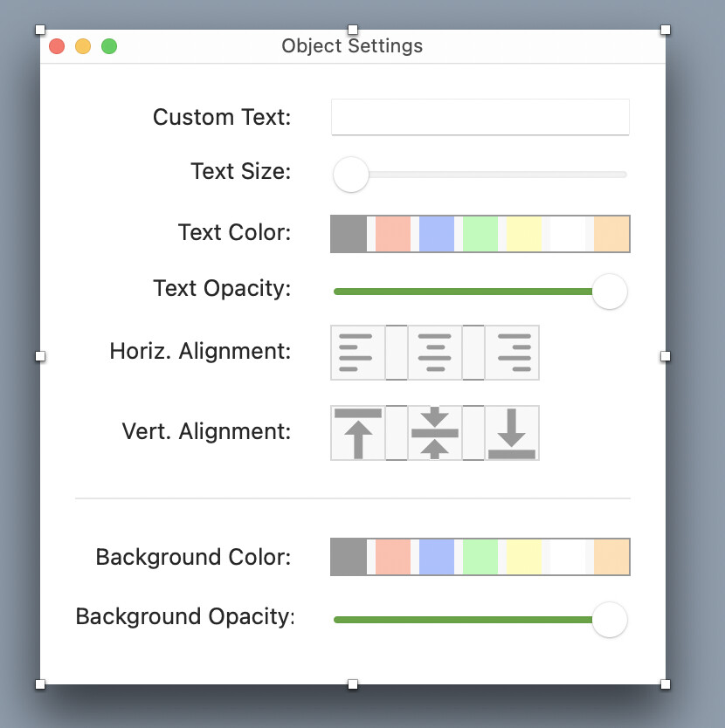This screenshot has height=728, width=725.
Task: Click the Text Opacity slider handle
Action: 610,291
